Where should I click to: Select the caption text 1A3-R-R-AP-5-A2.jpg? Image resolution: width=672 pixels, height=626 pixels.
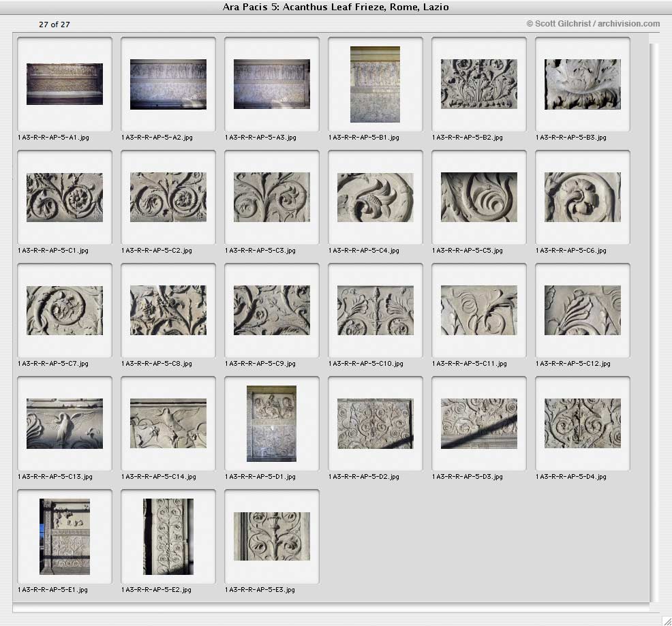pos(157,138)
